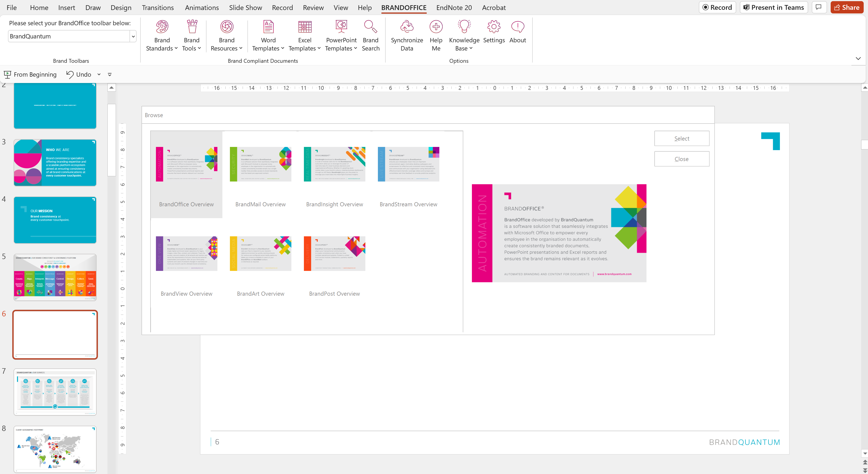Open Brand Standards menu
Viewport: 868px width, 474px height.
pyautogui.click(x=162, y=36)
